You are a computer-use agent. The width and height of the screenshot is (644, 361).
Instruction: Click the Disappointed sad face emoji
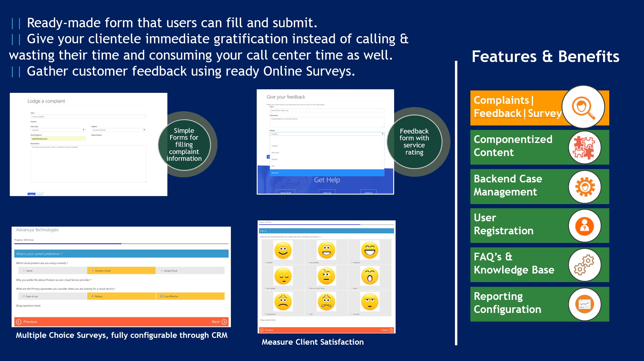point(283,302)
